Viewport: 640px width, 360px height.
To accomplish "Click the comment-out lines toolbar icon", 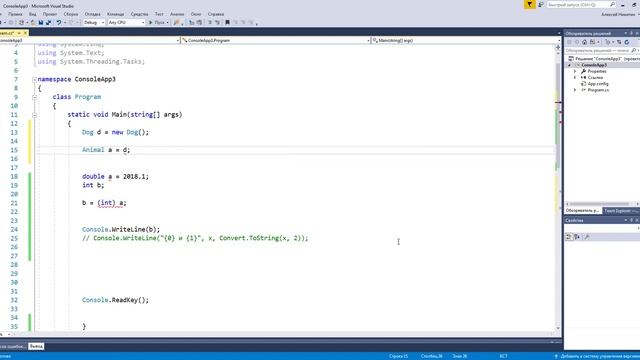I will point(210,22).
